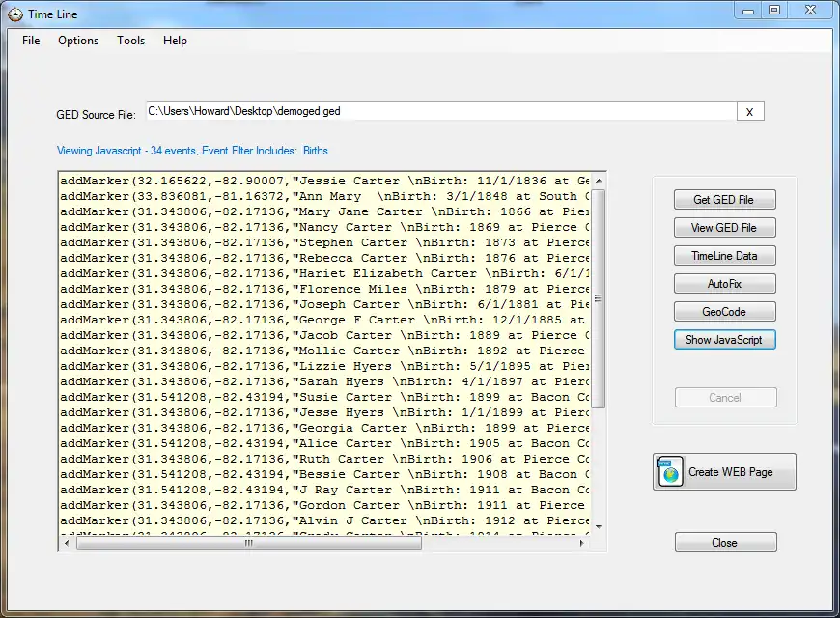Click the Get GED File button
Image resolution: width=840 pixels, height=618 pixels.
(724, 199)
